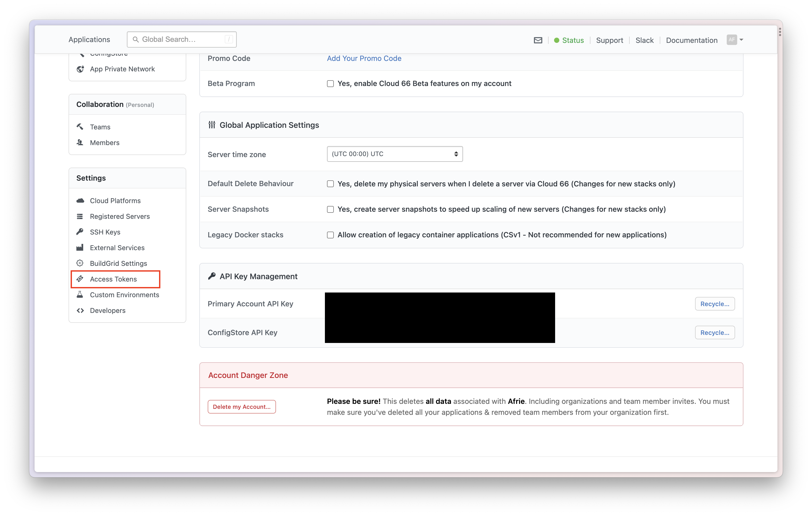812x516 pixels.
Task: Click the BuildGrid Settings gear icon
Action: pyautogui.click(x=80, y=263)
